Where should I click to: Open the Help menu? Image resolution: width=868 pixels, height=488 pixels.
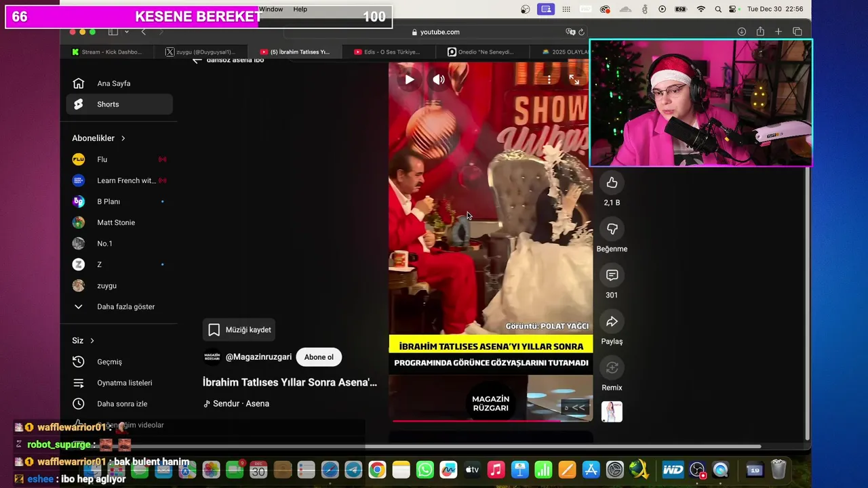click(300, 9)
